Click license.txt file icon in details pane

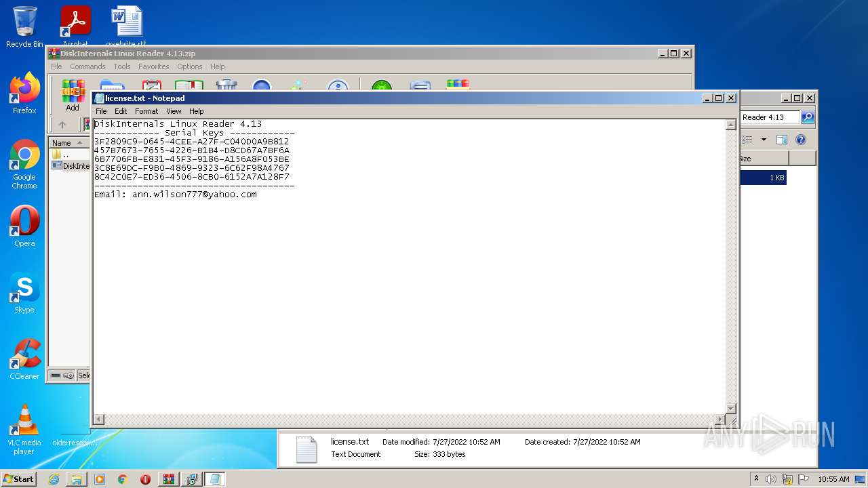tap(306, 449)
